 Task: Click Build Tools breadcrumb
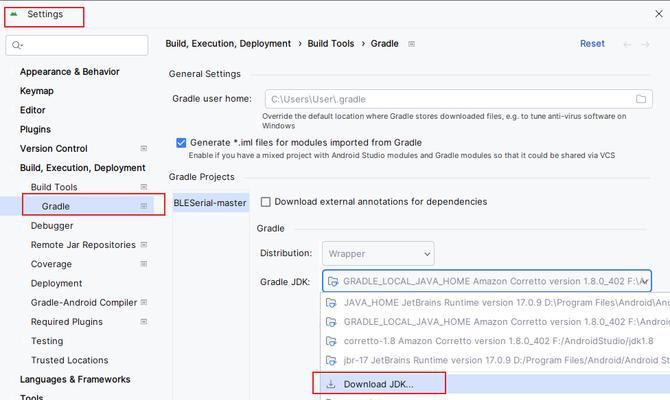(x=331, y=44)
